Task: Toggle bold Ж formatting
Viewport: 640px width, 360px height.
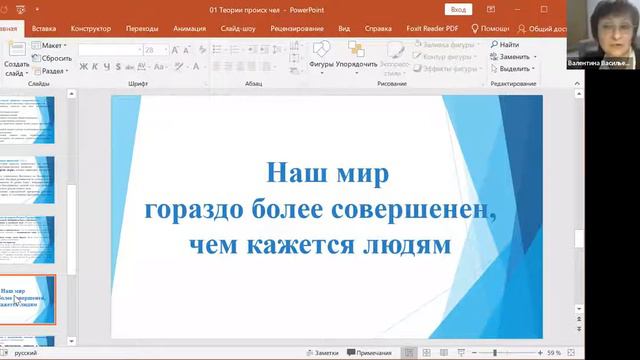Action: coord(84,67)
